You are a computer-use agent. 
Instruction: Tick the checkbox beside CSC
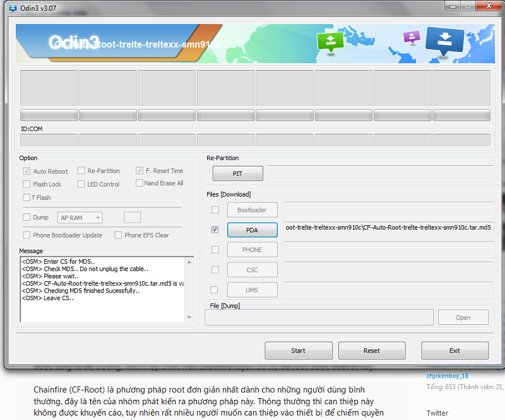click(x=215, y=270)
